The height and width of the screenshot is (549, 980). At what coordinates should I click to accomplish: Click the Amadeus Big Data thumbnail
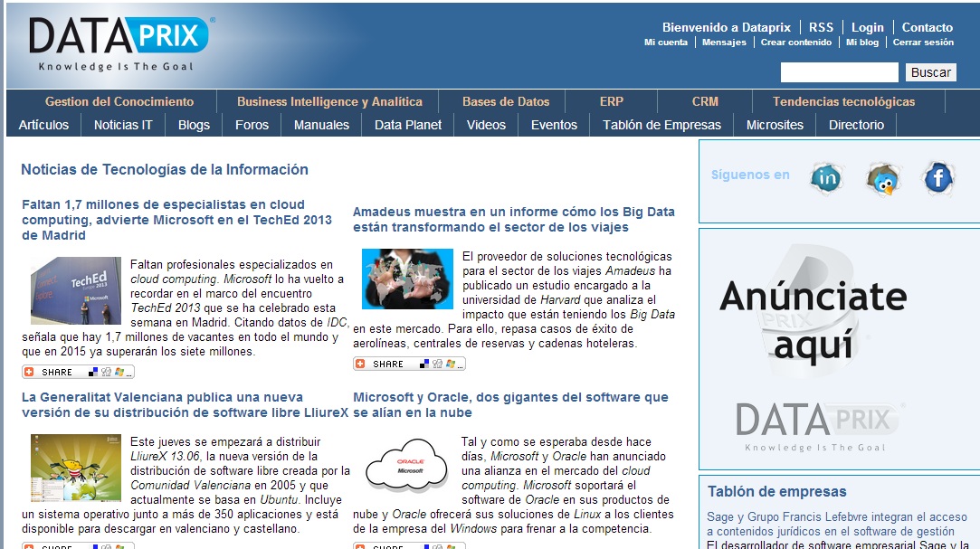point(407,279)
